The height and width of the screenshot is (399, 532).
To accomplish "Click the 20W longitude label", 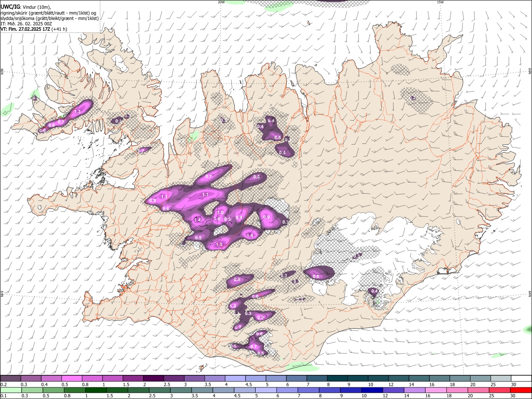I will pyautogui.click(x=221, y=2).
